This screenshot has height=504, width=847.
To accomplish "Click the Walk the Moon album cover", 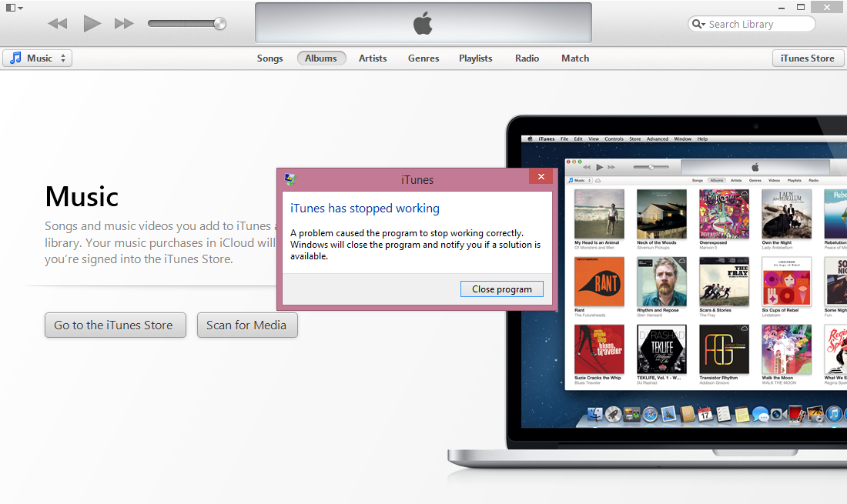I will (786, 349).
